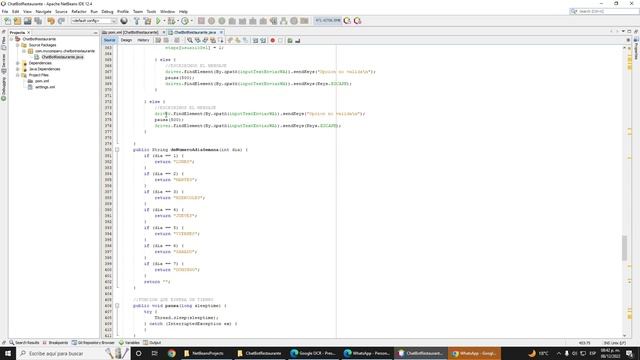Expand the ChatBotRestaurante project node
This screenshot has width=640, height=360.
click(x=12, y=39)
